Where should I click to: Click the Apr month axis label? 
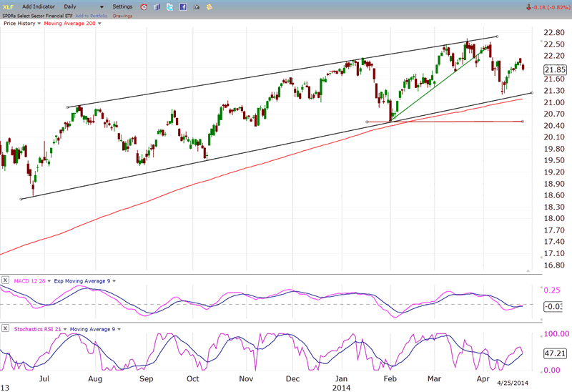[x=483, y=379]
